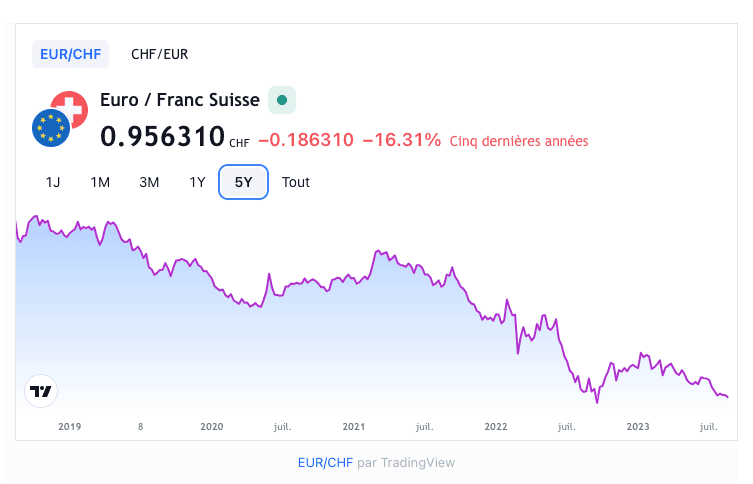
Task: Select the 1J time range
Action: (x=53, y=182)
